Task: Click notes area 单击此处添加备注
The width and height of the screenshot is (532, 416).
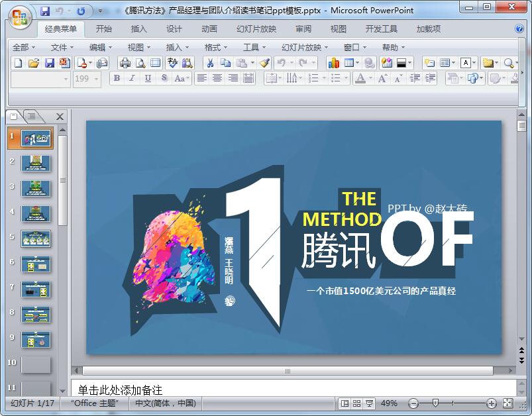Action: (x=120, y=390)
